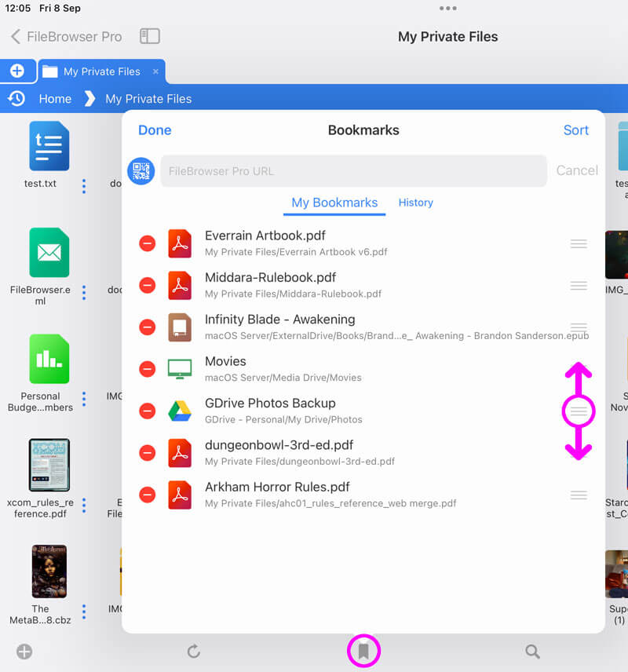Viewport: 628px width, 672px height.
Task: Select My Private Files breadcrumb
Action: tap(148, 99)
